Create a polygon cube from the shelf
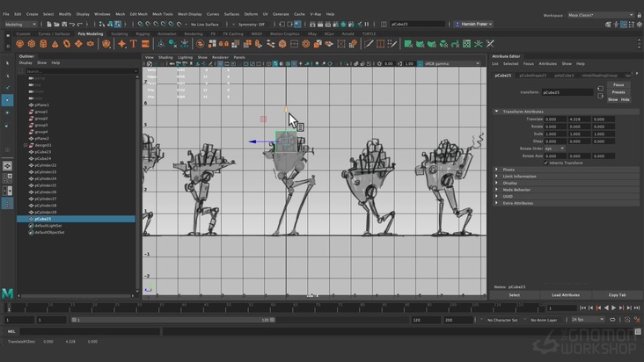The image size is (644, 362). 32,44
